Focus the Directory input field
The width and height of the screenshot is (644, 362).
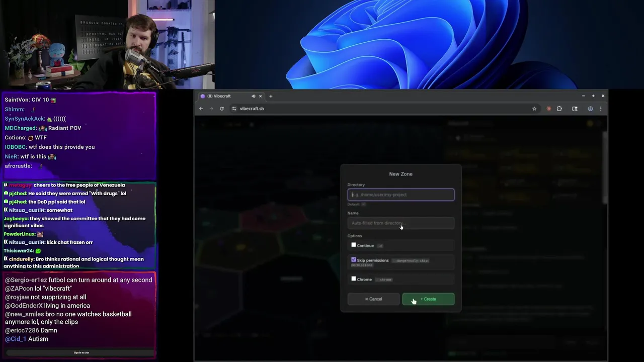point(401,195)
